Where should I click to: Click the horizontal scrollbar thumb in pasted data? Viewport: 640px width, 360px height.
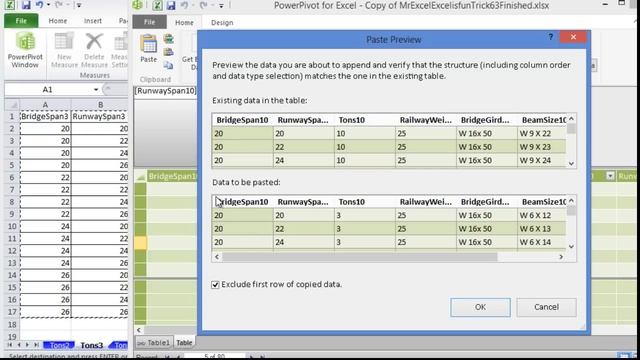pos(360,257)
